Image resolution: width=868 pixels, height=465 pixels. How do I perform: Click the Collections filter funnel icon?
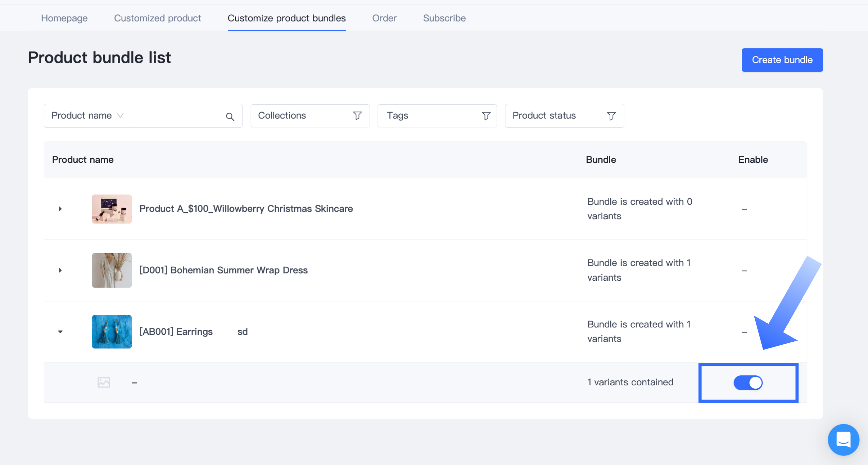point(357,116)
